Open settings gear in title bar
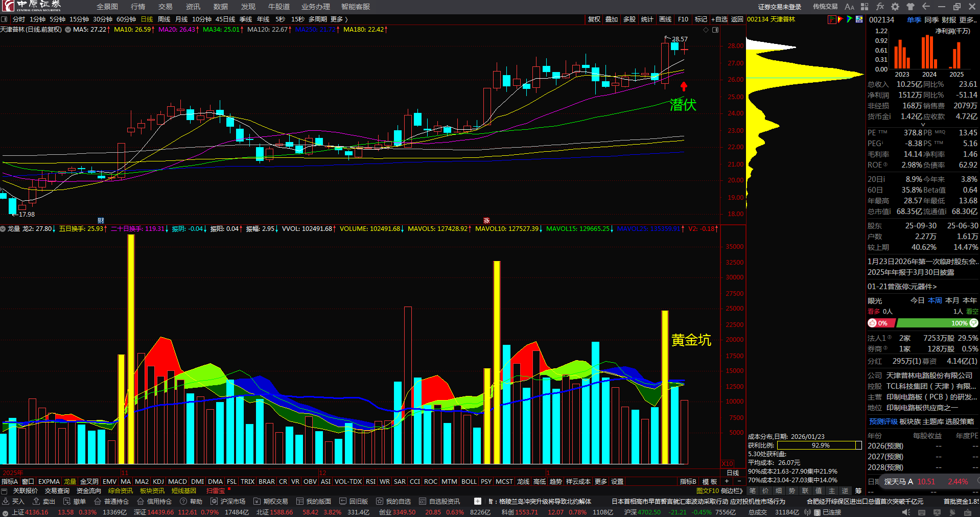 [x=895, y=7]
